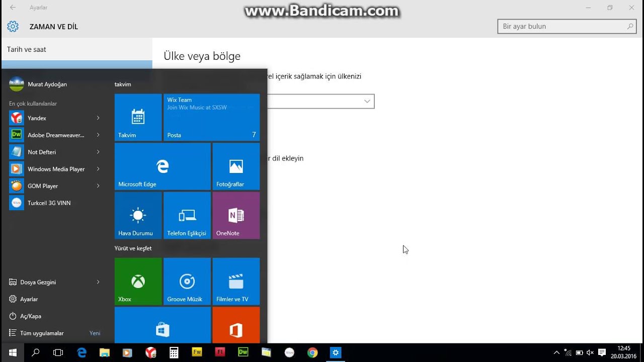Open Turkcell 3G VINN app
This screenshot has height=362, width=644.
[x=55, y=203]
